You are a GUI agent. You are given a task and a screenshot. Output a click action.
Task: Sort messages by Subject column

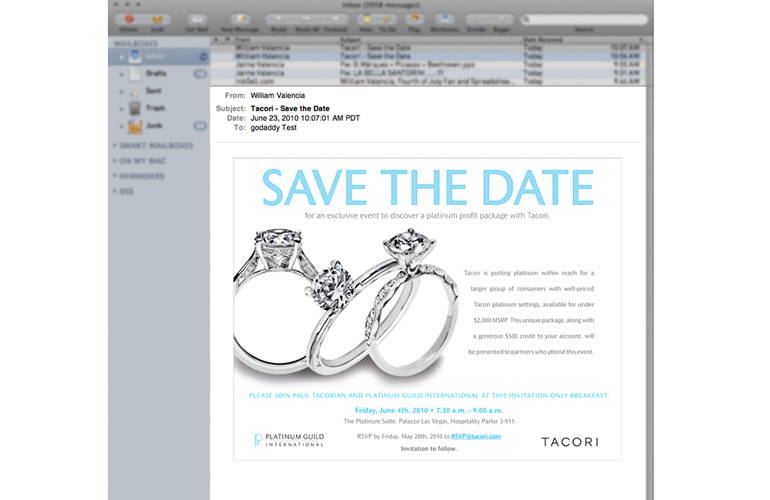430,39
